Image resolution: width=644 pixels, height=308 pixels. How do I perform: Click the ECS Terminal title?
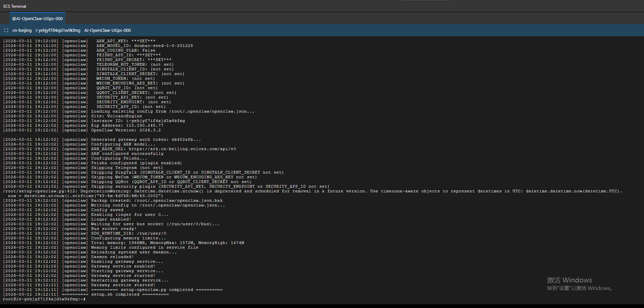click(x=15, y=6)
